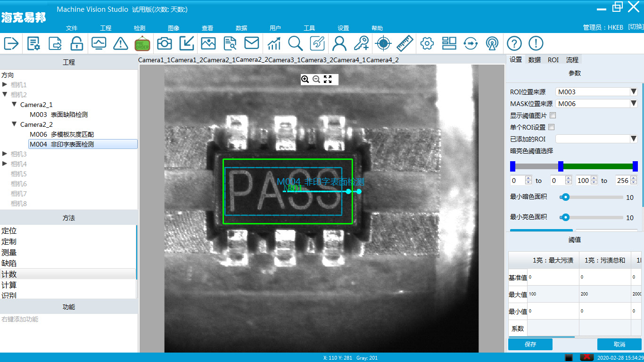Image resolution: width=644 pixels, height=362 pixels.
Task: Expand the image view to fullscreen
Action: (328, 79)
